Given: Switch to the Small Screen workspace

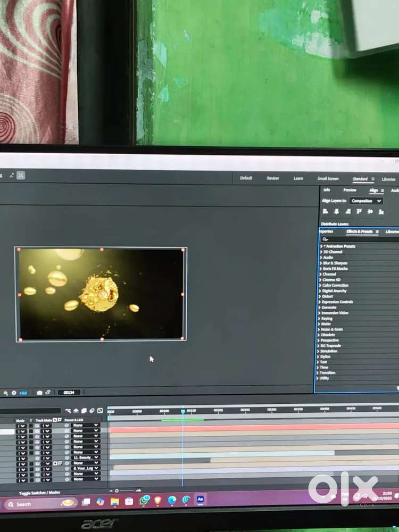Looking at the screenshot, I should click(x=328, y=179).
